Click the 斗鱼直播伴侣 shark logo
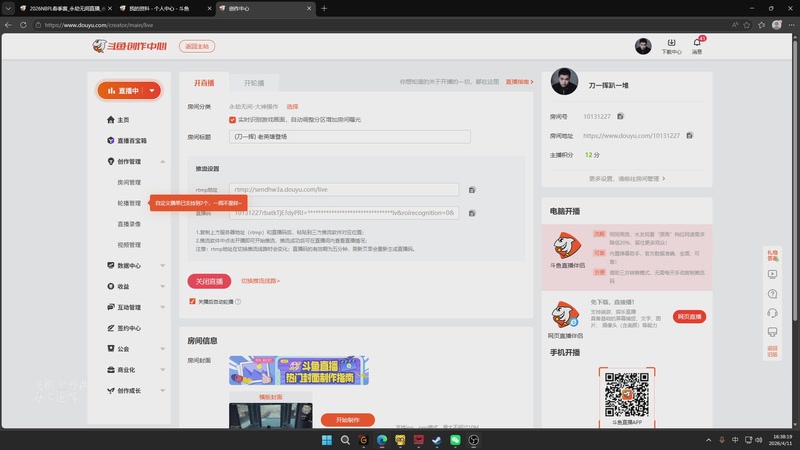This screenshot has width=800, height=450. pyautogui.click(x=567, y=246)
